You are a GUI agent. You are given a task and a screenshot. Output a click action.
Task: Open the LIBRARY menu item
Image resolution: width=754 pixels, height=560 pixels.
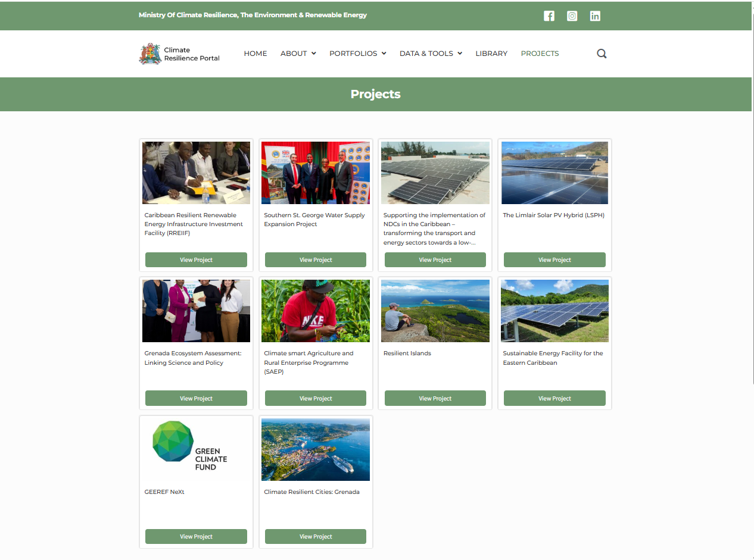(491, 54)
